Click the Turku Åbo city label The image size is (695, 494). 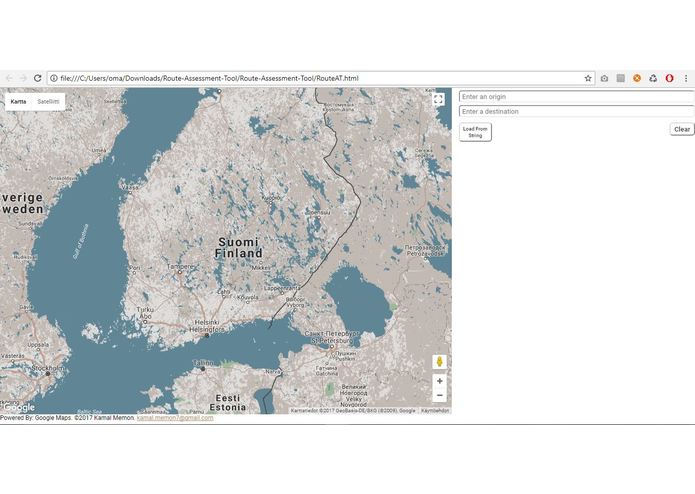point(145,313)
